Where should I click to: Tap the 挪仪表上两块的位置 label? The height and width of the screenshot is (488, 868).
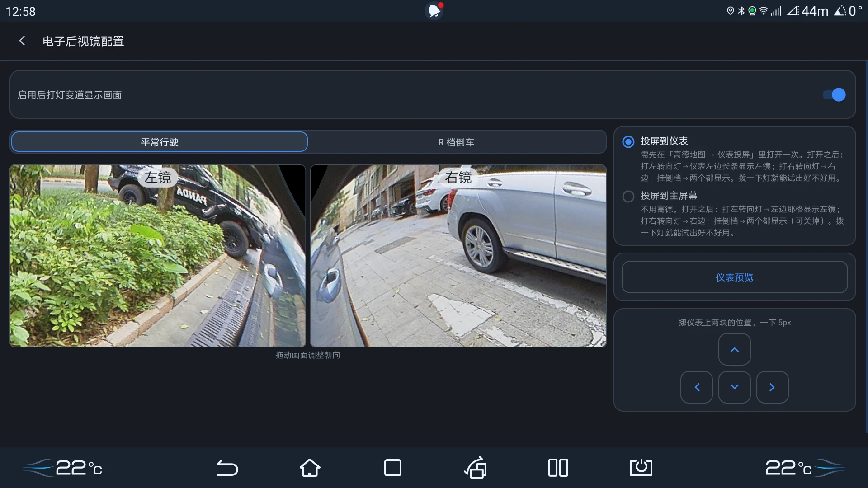point(735,323)
